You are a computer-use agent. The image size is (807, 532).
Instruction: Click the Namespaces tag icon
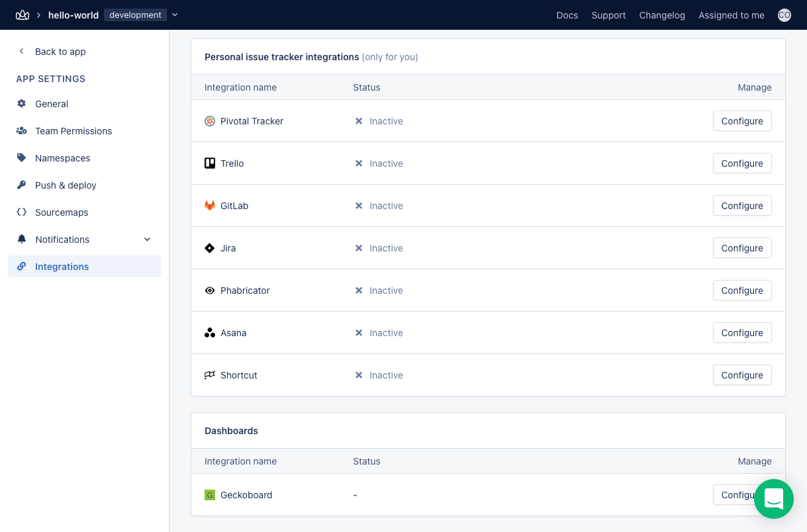click(22, 158)
